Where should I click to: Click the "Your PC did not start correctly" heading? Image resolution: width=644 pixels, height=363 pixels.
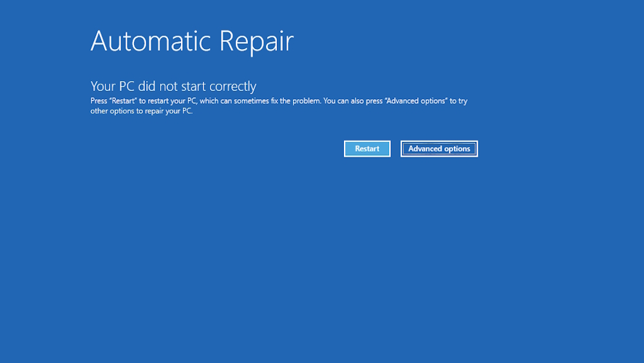(173, 86)
